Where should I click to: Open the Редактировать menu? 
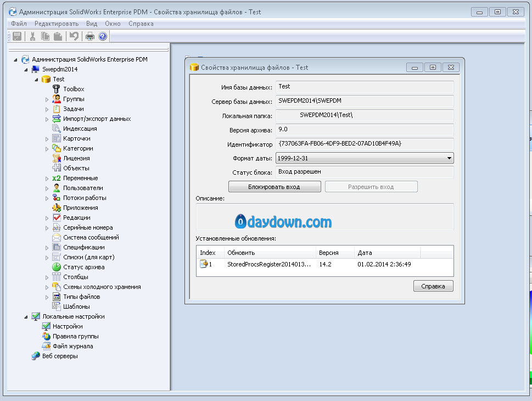(57, 24)
